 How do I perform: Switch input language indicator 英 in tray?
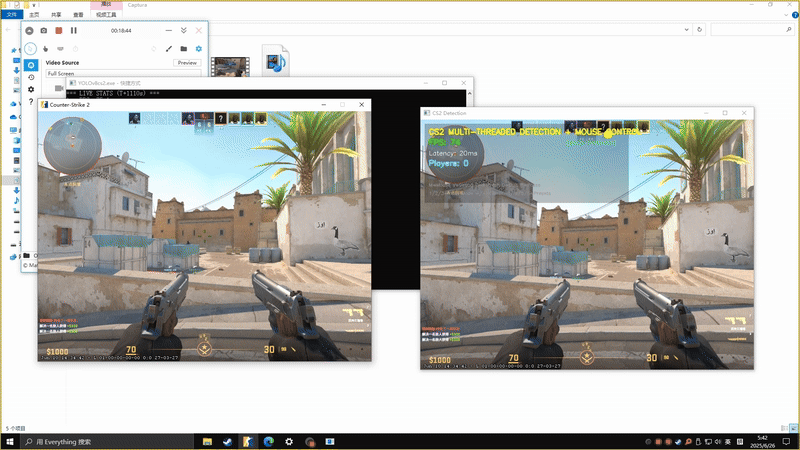tap(728, 442)
